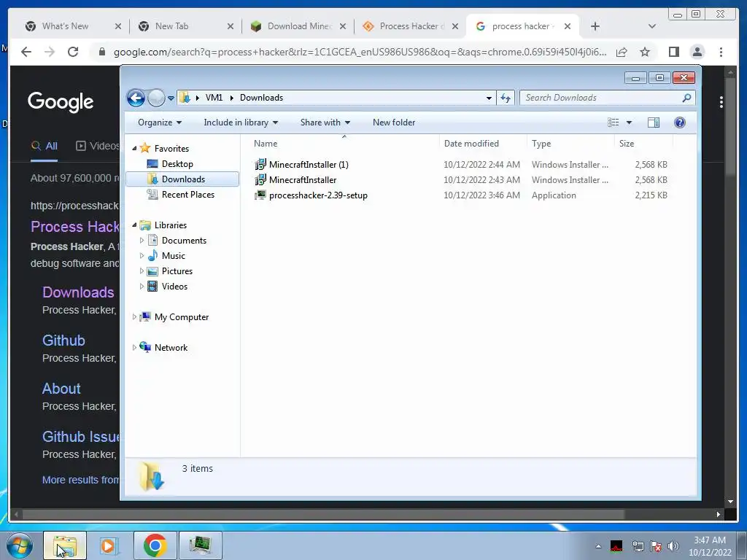The image size is (747, 560).
Task: Click the Network icon in navigation pane
Action: pos(145,347)
